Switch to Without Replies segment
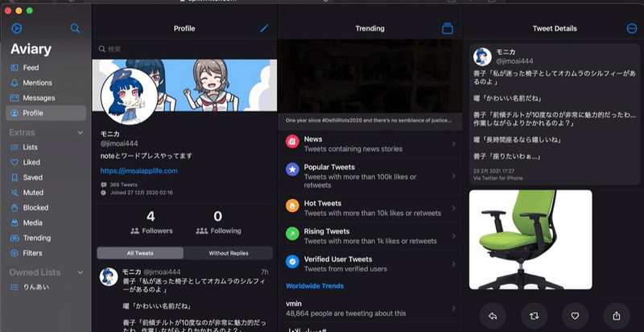Screen dimensions: 644x332 tap(229, 253)
